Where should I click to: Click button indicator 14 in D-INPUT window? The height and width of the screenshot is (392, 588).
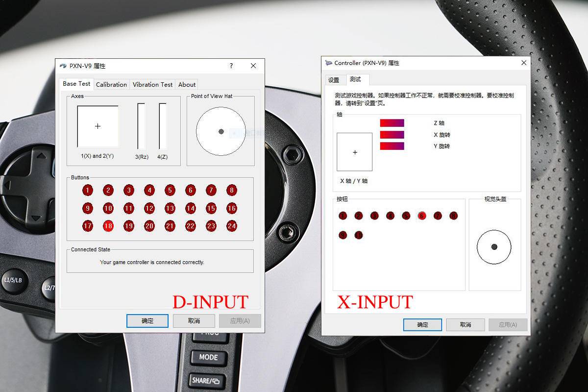point(191,208)
